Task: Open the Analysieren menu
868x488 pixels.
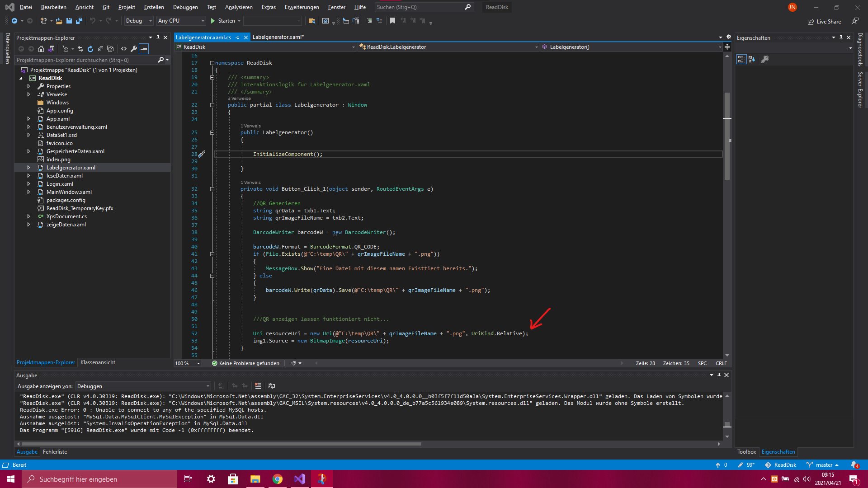Action: click(239, 7)
